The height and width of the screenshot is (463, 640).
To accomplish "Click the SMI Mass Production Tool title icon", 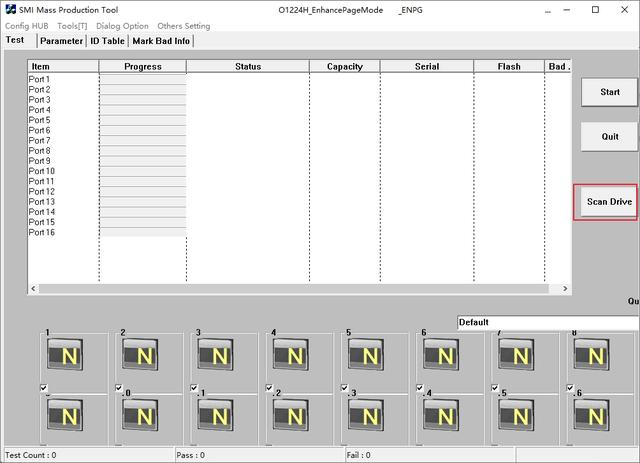I will 10,9.
